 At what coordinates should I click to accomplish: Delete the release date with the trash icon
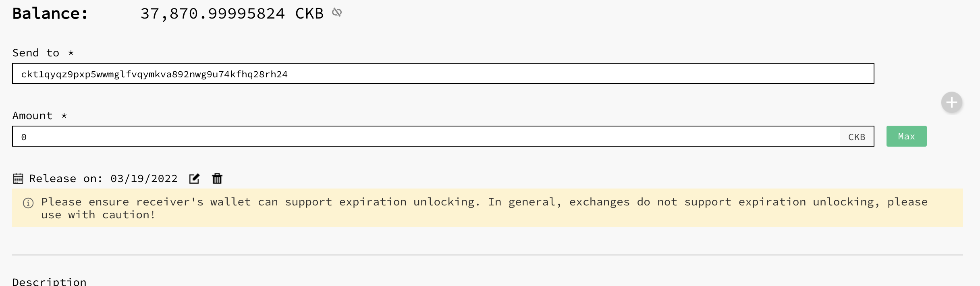point(217,178)
